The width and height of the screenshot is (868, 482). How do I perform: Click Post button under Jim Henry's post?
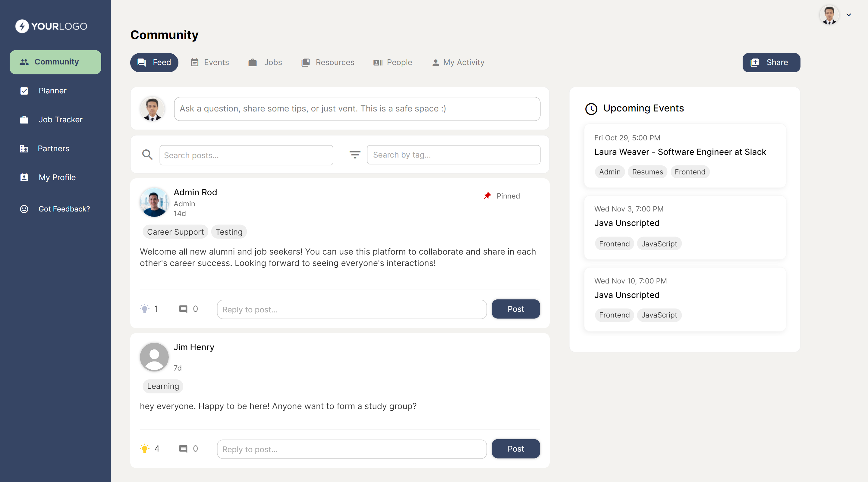pyautogui.click(x=516, y=449)
